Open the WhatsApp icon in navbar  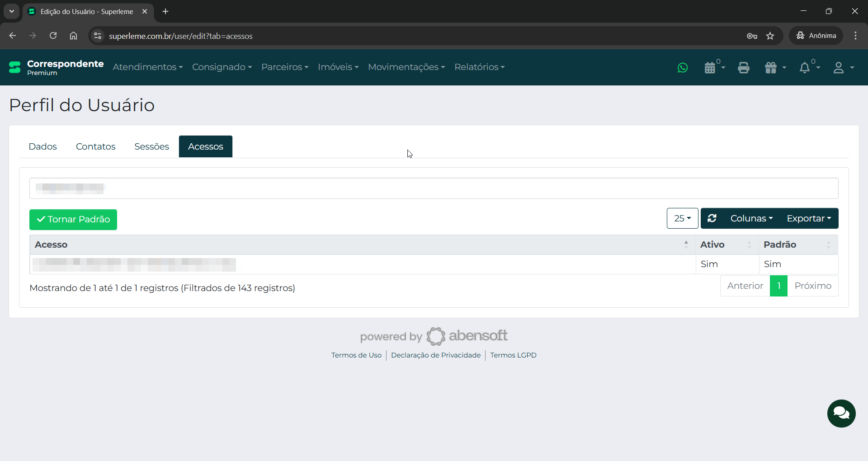[683, 68]
